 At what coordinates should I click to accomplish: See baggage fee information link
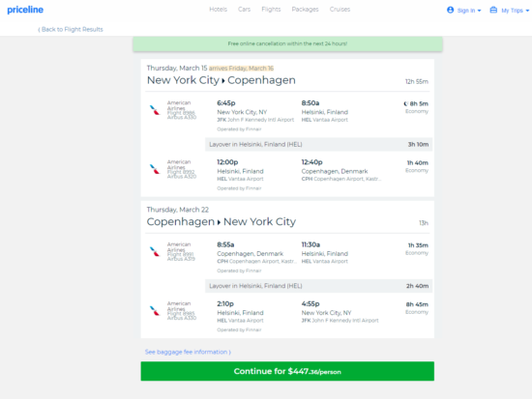tap(188, 352)
